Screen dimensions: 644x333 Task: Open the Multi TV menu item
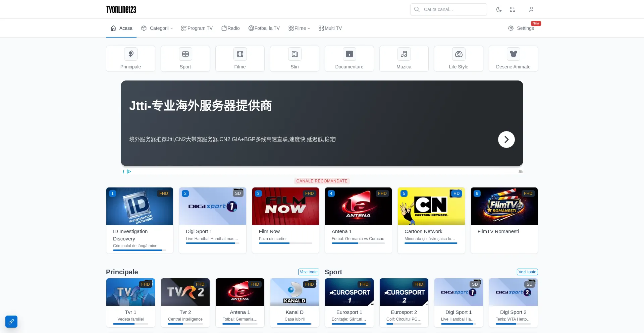(330, 28)
